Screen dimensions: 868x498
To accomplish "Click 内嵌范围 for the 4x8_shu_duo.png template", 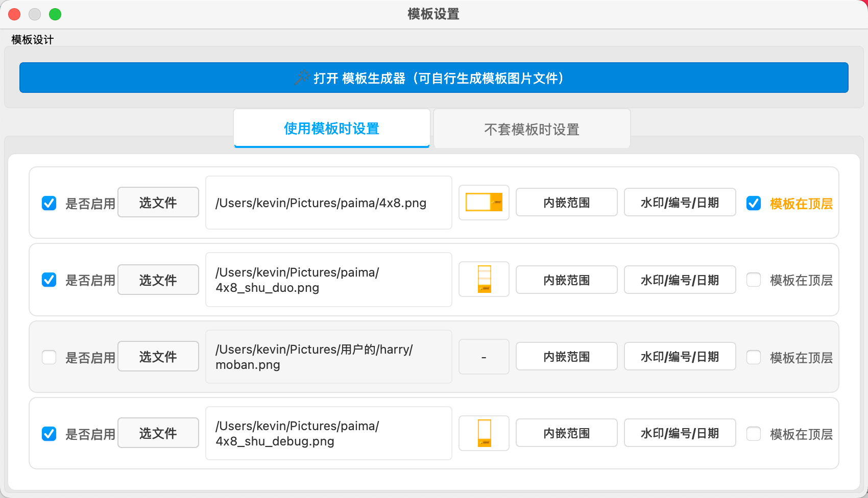I will coord(566,280).
